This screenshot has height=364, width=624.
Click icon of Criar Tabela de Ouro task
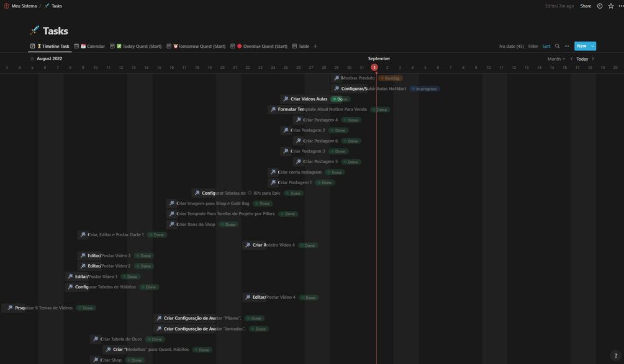click(x=96, y=339)
